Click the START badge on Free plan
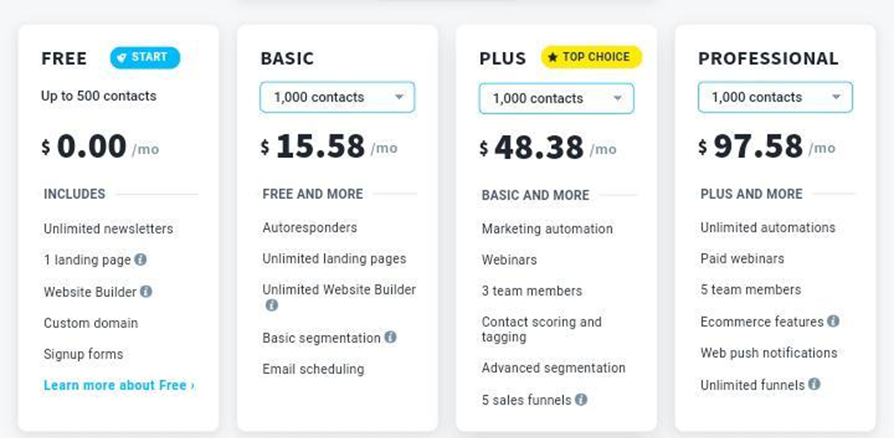894x438 pixels. (145, 58)
